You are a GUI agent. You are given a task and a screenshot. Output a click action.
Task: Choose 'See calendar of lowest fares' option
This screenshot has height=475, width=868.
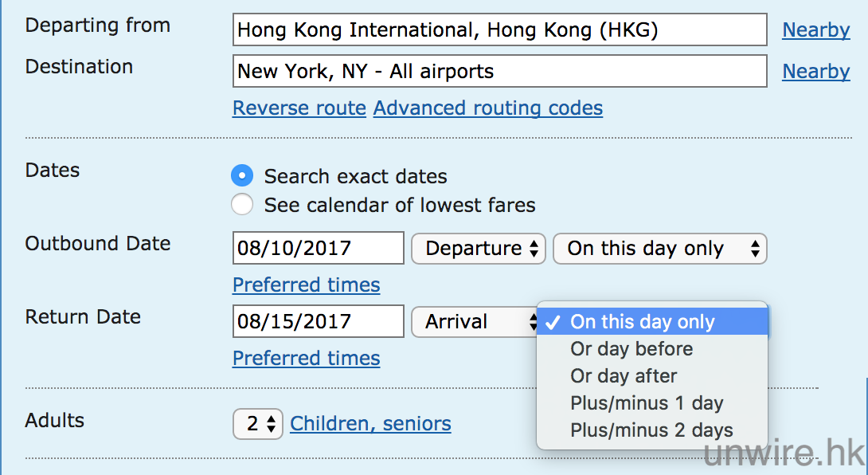242,205
